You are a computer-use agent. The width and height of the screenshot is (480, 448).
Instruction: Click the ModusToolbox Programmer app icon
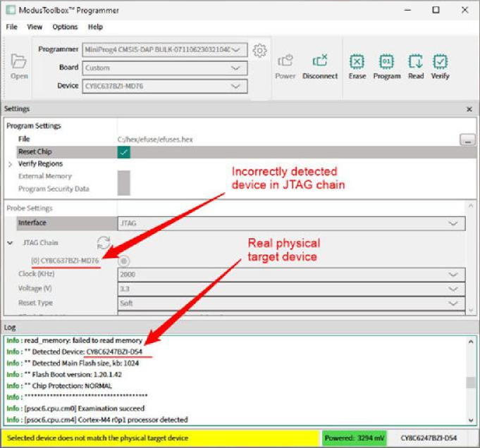coord(11,10)
